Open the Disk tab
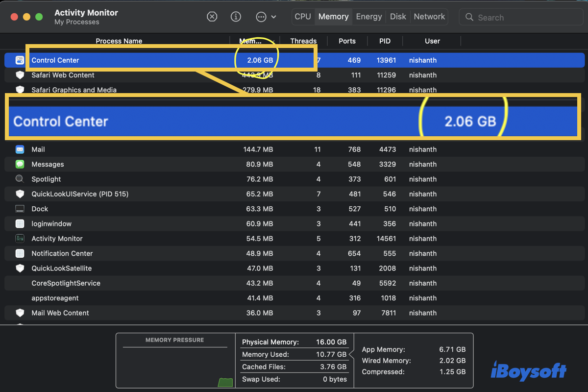The width and height of the screenshot is (588, 392). 398,17
